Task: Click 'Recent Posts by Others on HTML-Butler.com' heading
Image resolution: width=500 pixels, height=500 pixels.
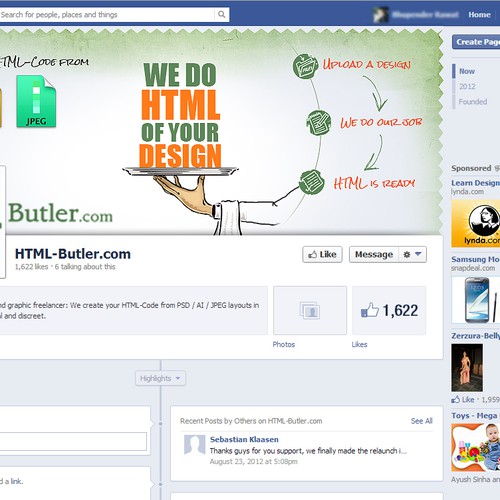Action: (x=251, y=421)
